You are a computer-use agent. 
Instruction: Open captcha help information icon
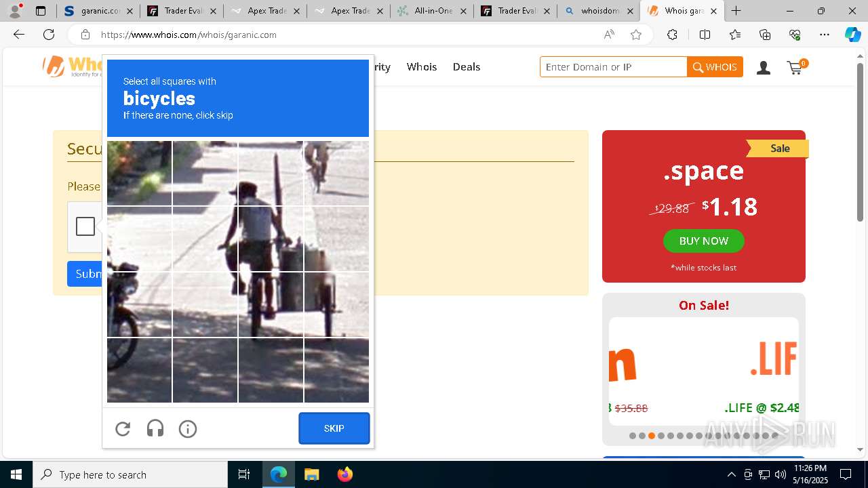pos(188,428)
